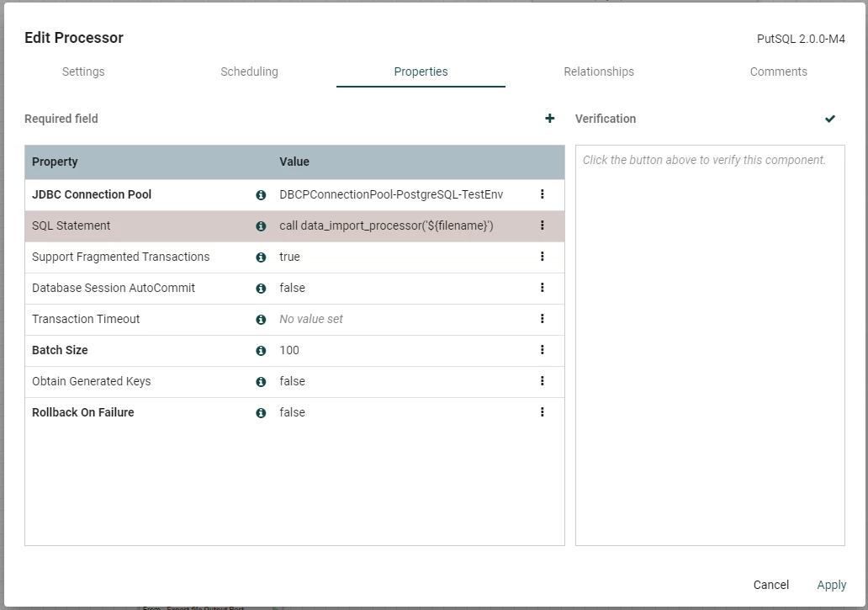The width and height of the screenshot is (868, 610).
Task: Click the Cancel button
Action: click(771, 585)
